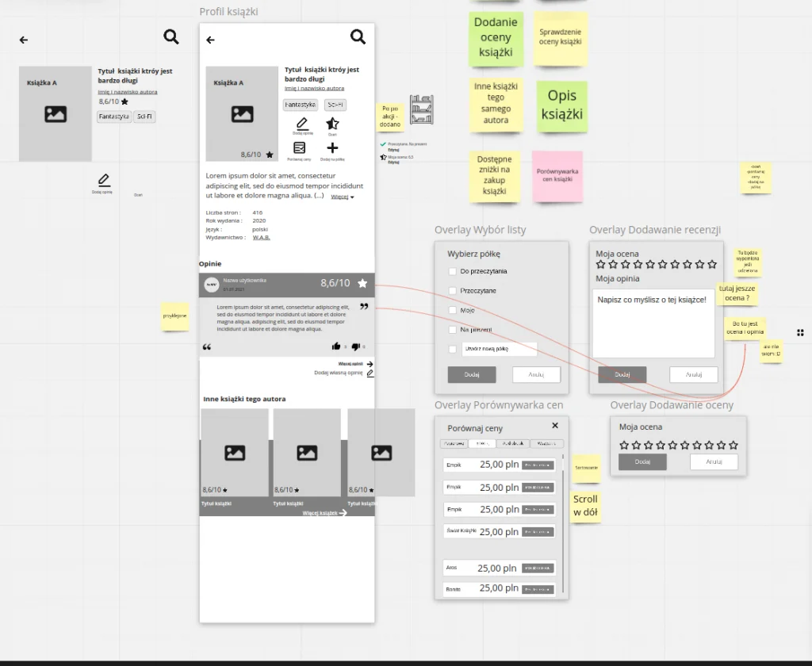This screenshot has width=812, height=666.
Task: Click the arrow beside Więcej opinii
Action: [370, 364]
